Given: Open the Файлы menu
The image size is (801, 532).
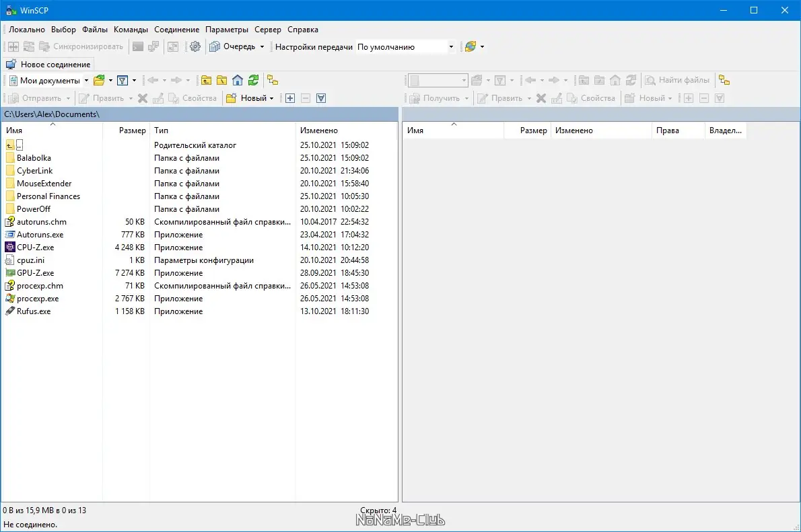Looking at the screenshot, I should pyautogui.click(x=94, y=30).
